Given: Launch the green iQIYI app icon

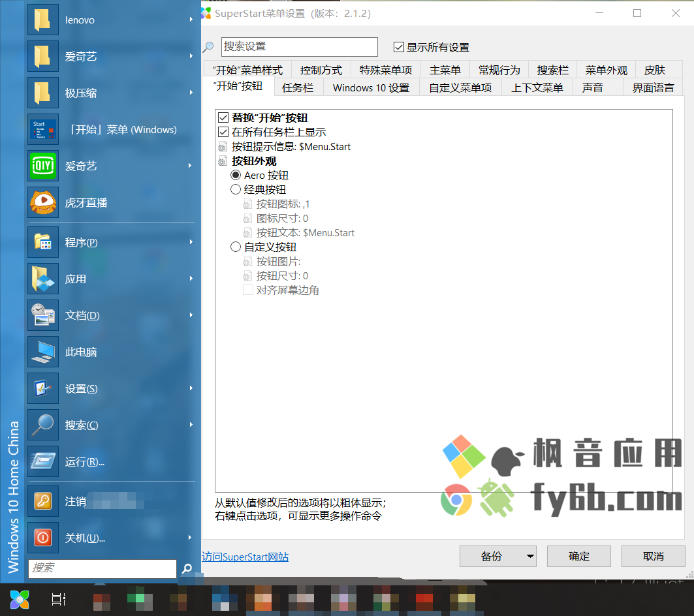Looking at the screenshot, I should (43, 166).
